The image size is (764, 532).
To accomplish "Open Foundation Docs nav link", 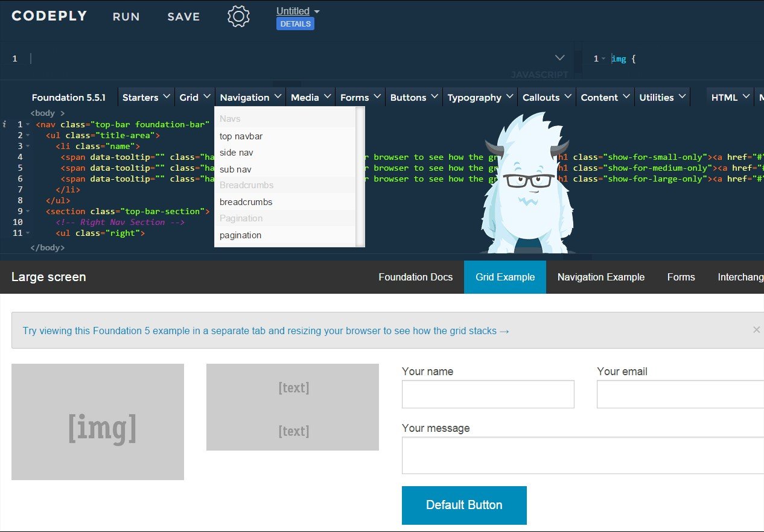I will point(415,277).
